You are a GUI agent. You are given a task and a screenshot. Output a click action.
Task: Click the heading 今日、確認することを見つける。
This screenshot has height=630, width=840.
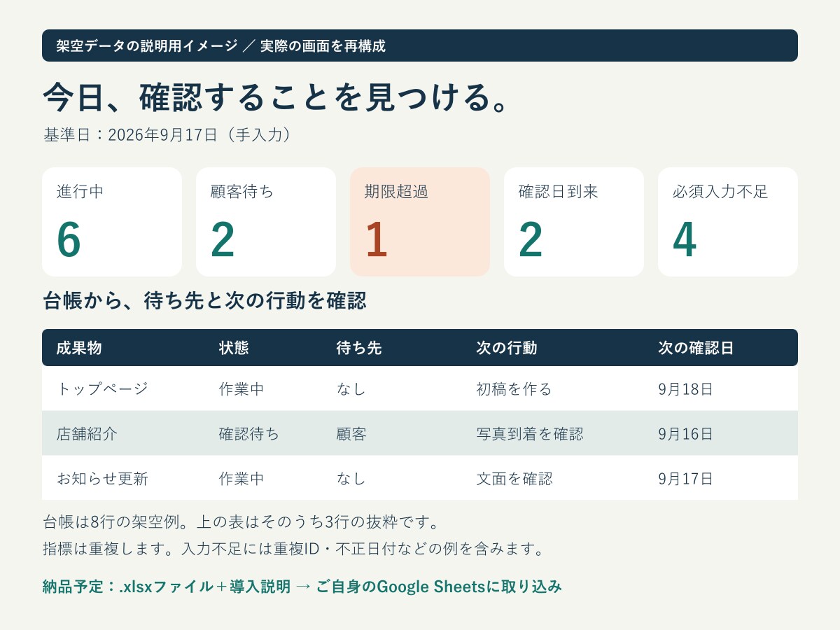[x=275, y=97]
